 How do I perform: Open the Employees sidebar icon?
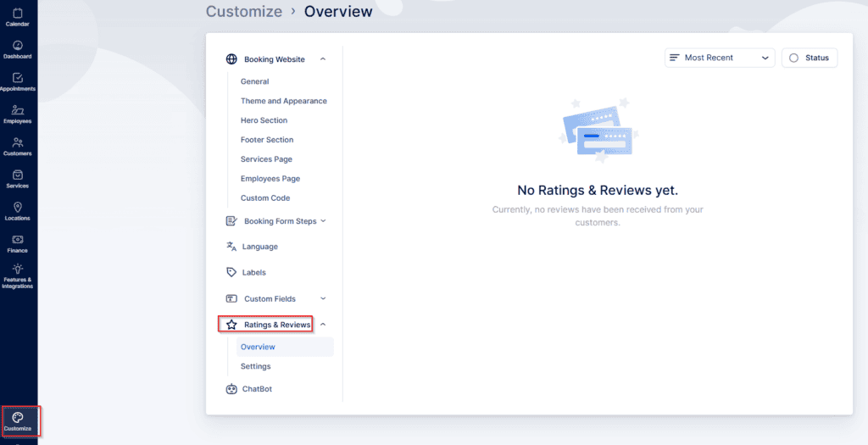pyautogui.click(x=18, y=109)
